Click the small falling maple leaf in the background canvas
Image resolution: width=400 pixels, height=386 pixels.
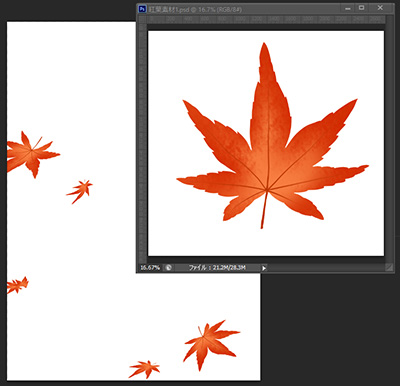pos(79,191)
